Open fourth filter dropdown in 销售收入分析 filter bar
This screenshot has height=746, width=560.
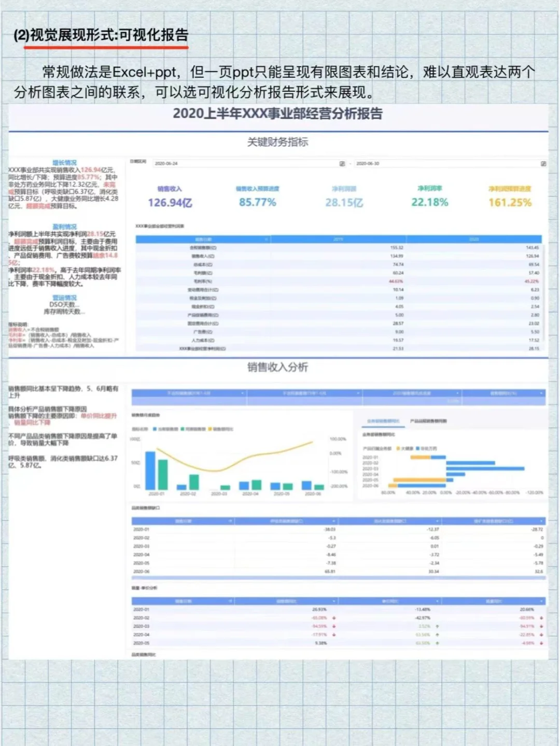(542, 393)
